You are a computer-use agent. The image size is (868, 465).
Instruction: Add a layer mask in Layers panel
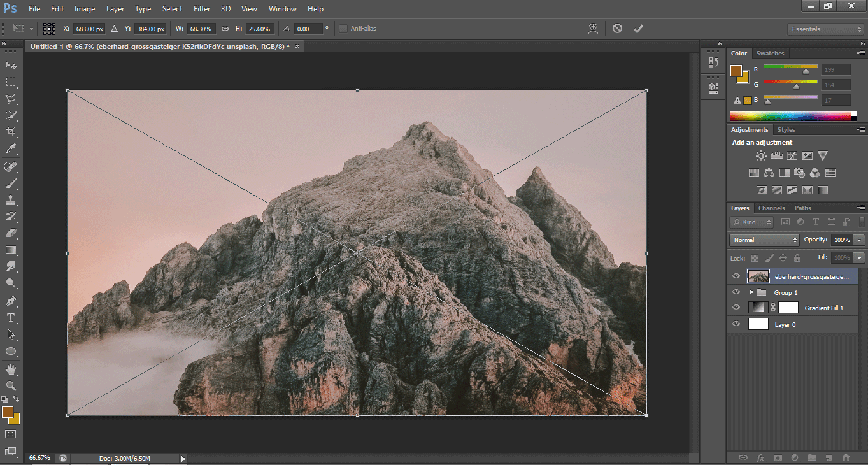[778, 457]
